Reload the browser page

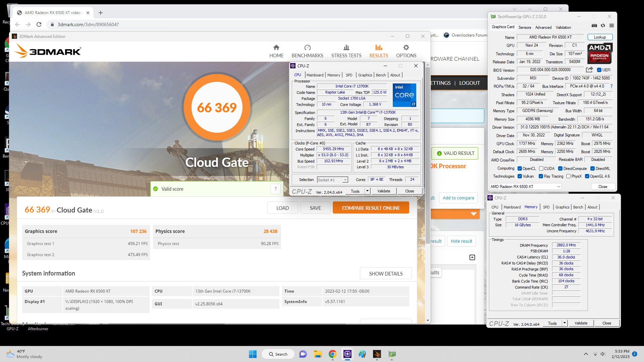tap(39, 24)
